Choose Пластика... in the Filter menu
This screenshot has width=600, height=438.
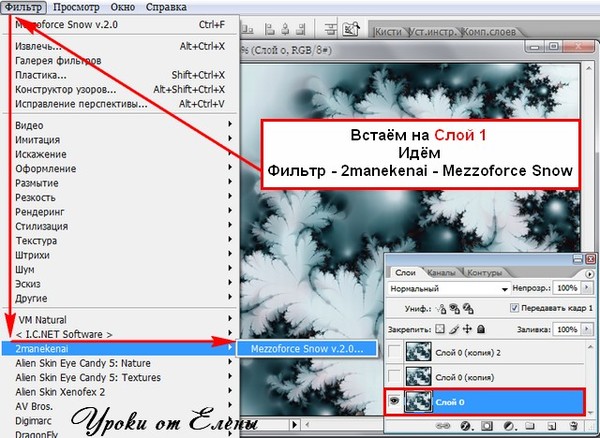click(121, 75)
